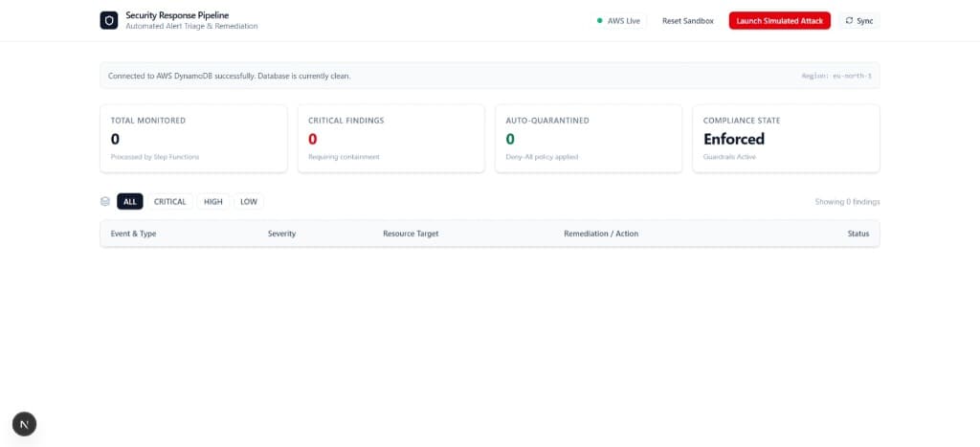Click the Remediation / Action column header

click(601, 234)
